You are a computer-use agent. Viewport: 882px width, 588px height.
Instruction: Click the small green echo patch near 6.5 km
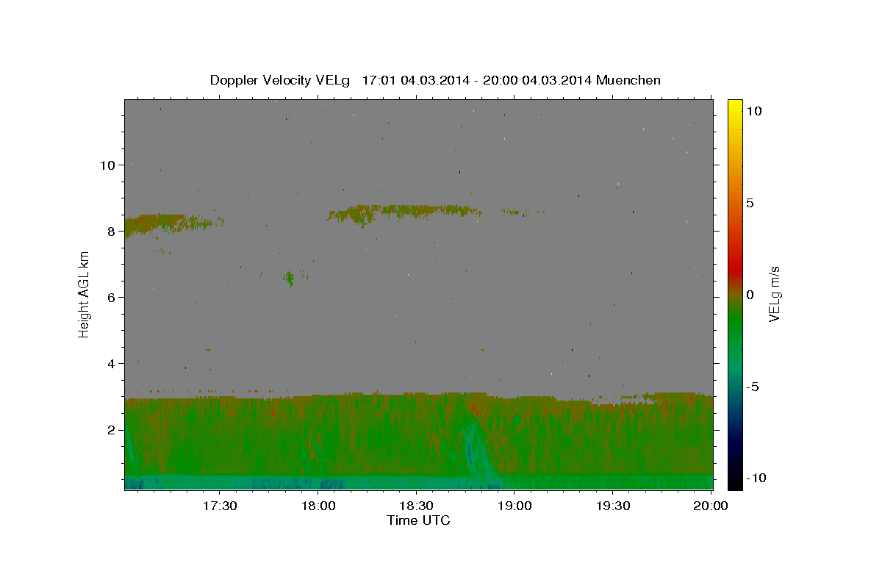tap(290, 278)
